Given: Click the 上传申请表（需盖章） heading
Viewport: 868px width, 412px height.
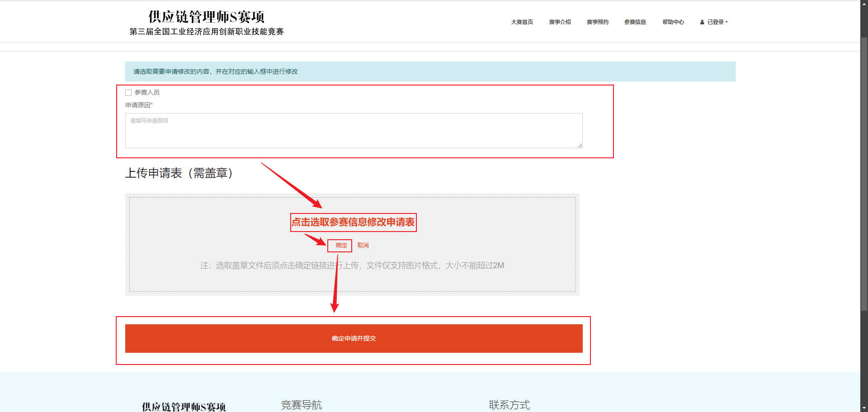Looking at the screenshot, I should 179,173.
